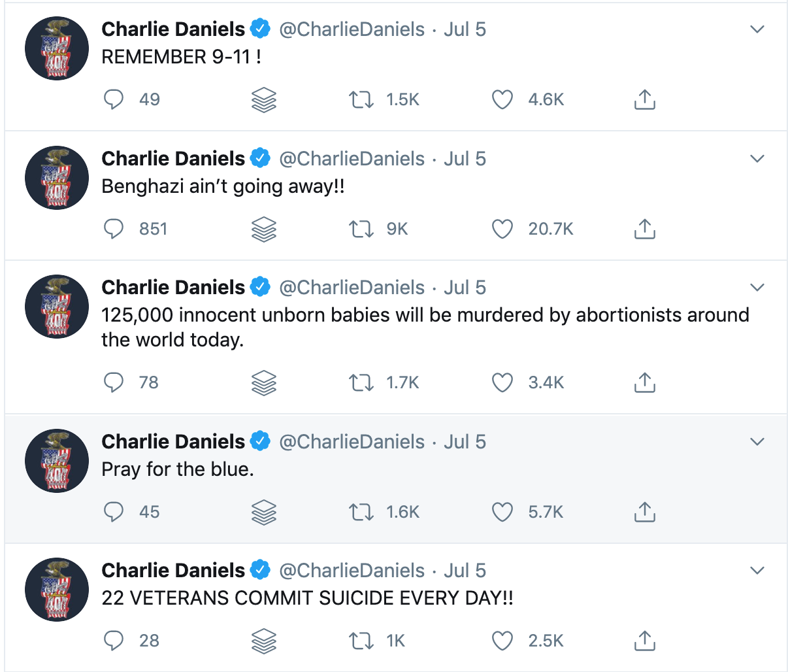The width and height of the screenshot is (788, 672).
Task: Expand options chevron on REMEMBER 9-11 tweet
Action: [757, 29]
